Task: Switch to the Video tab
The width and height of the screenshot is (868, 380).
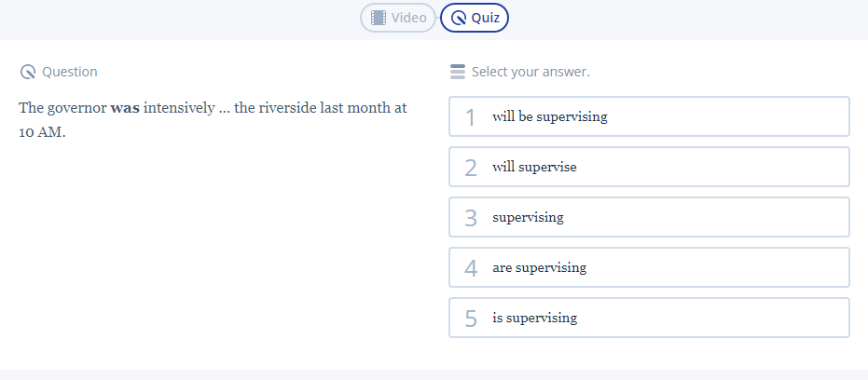Action: (x=398, y=18)
